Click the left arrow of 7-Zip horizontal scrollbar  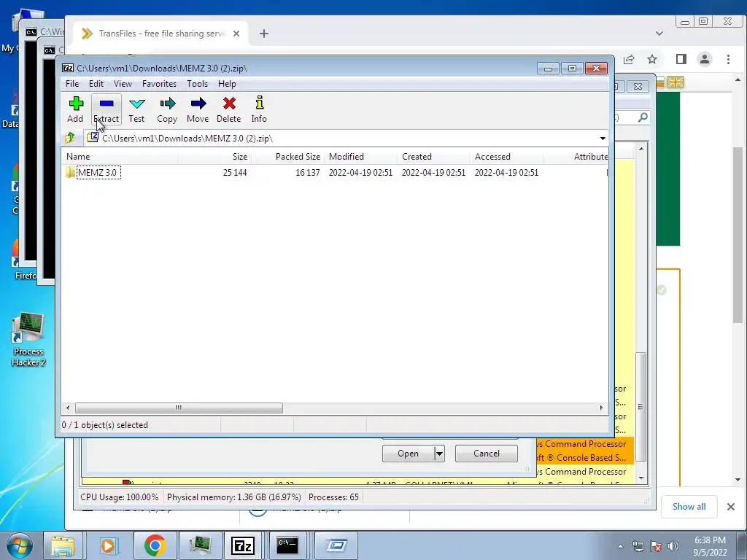[68, 408]
